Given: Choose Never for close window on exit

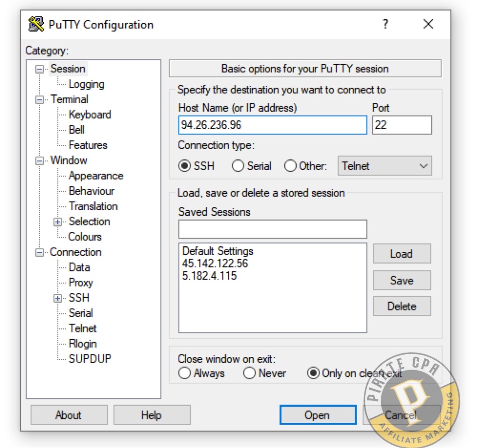Looking at the screenshot, I should pos(249,373).
